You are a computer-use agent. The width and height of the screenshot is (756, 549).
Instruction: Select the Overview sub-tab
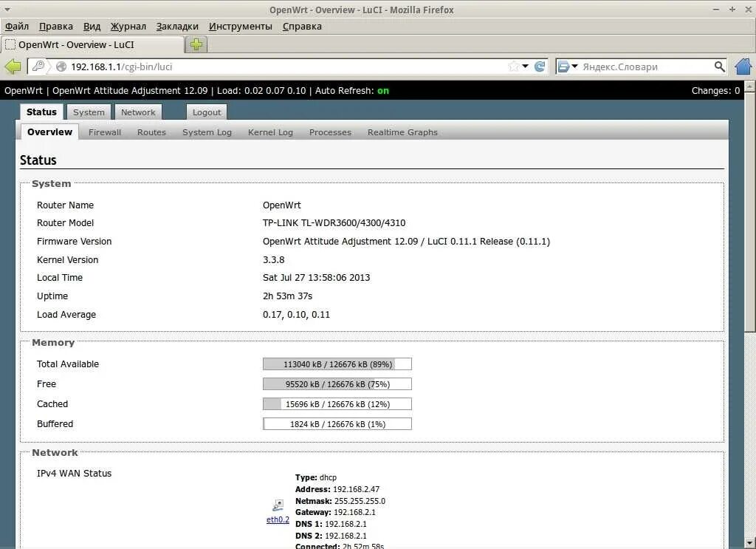[49, 132]
